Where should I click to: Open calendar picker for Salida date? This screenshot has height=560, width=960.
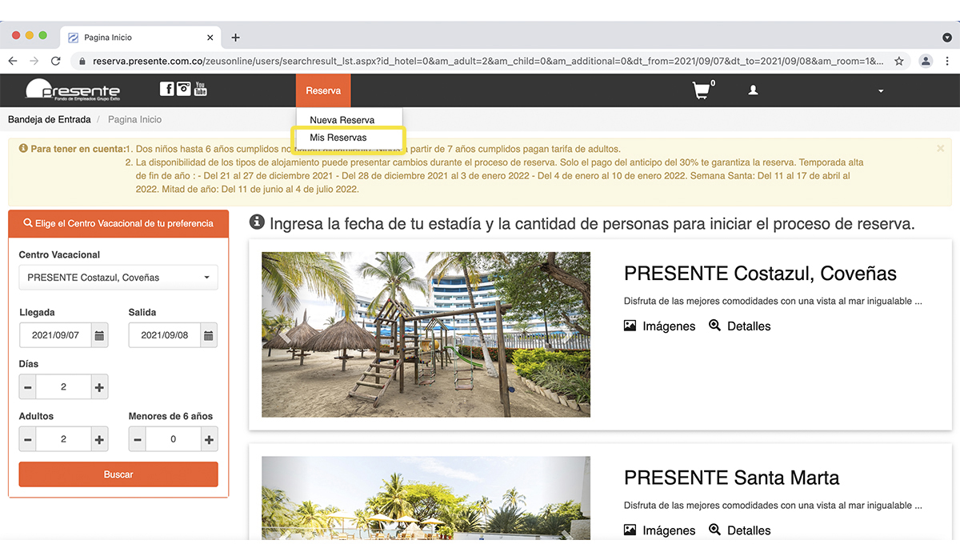(208, 335)
